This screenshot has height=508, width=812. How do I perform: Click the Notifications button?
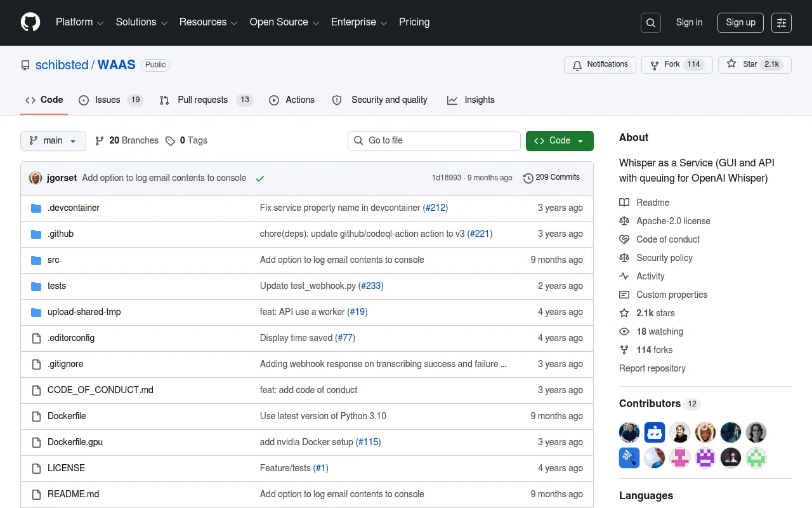(600, 65)
